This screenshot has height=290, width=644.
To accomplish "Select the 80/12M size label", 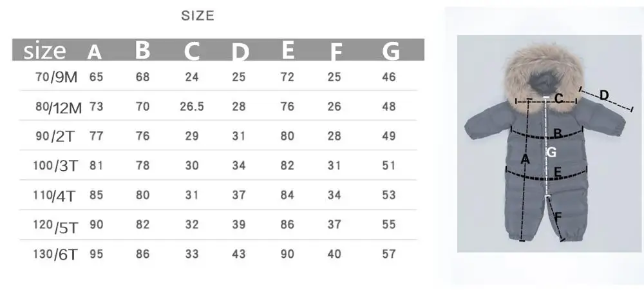I will click(59, 107).
